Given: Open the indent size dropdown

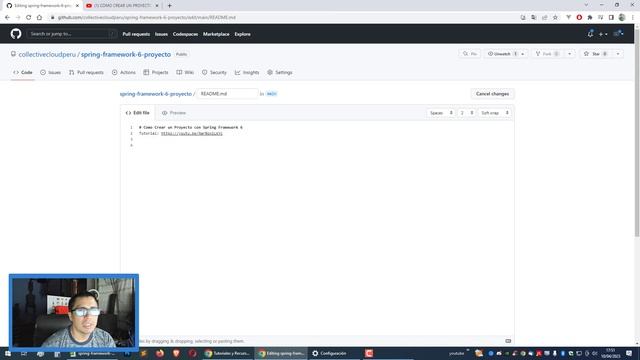Looking at the screenshot, I should pos(467,113).
